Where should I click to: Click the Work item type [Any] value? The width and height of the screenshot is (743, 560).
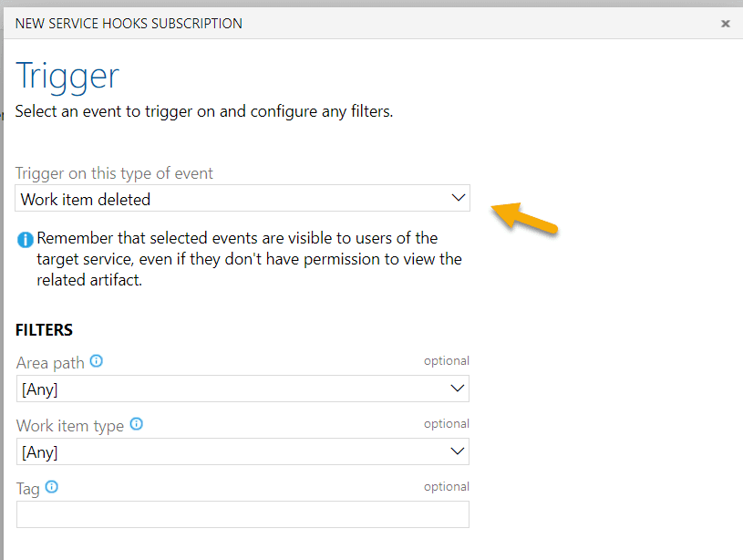(x=39, y=452)
